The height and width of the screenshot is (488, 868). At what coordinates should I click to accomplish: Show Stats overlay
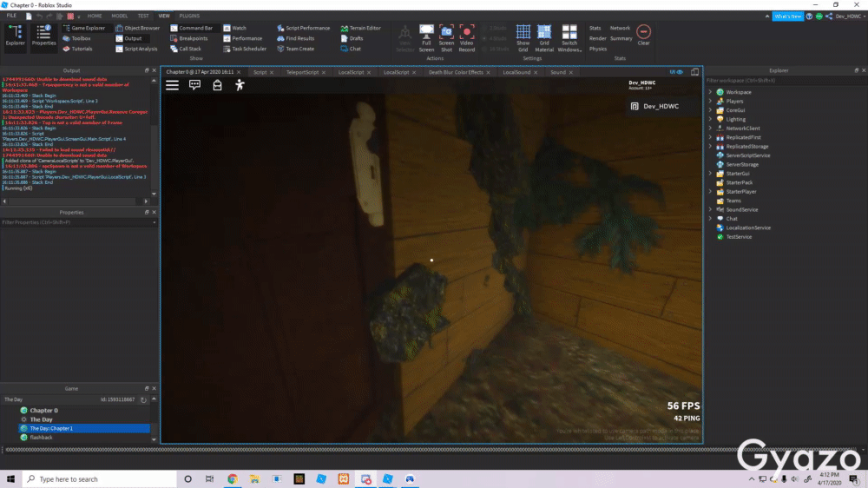click(x=595, y=28)
